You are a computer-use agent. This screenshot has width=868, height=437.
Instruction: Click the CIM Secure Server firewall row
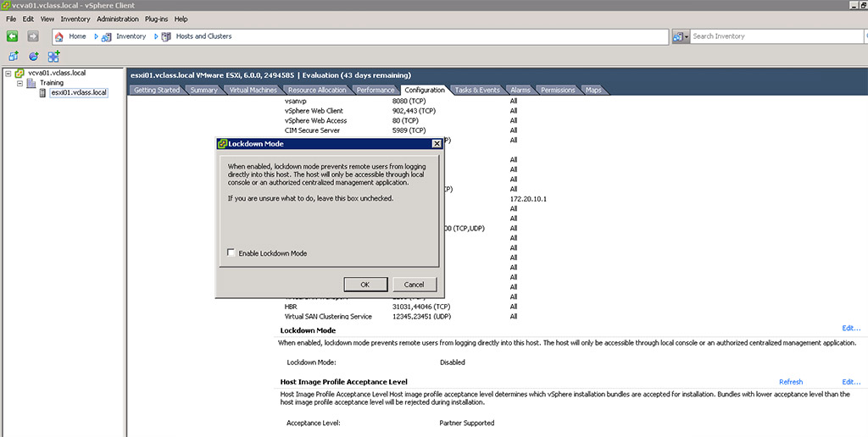click(x=401, y=130)
